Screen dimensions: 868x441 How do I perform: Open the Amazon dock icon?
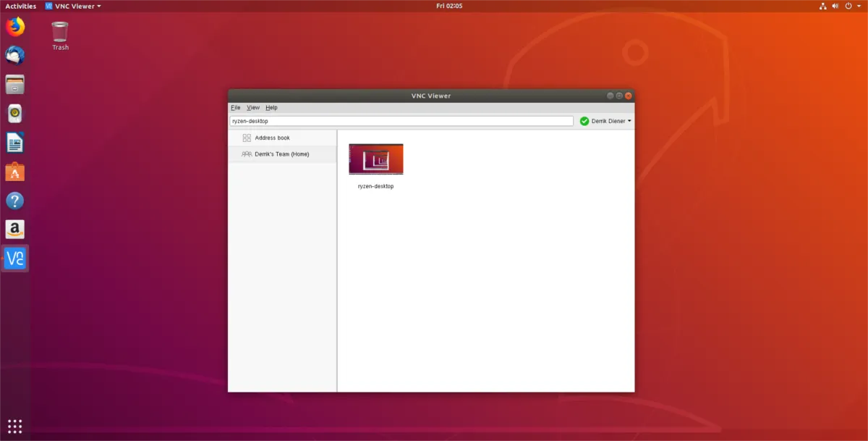click(x=15, y=230)
